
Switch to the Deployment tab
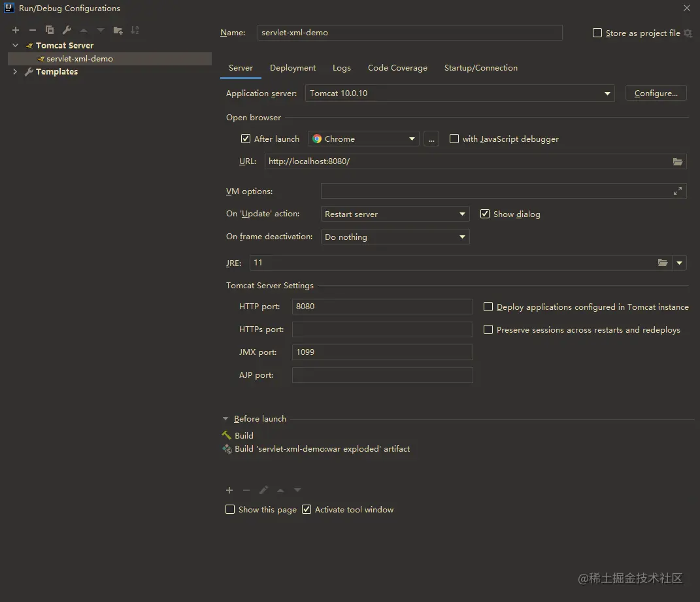click(293, 68)
